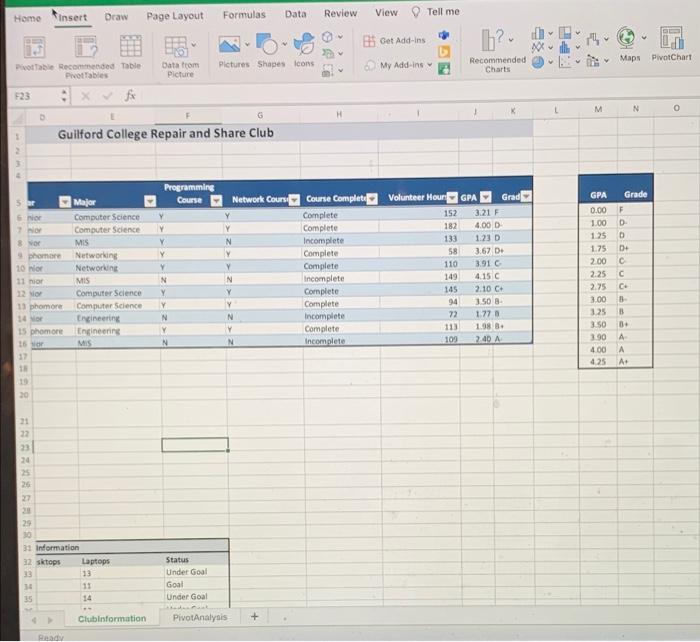Screen dimensions: 700x642
Task: Switch to the Draw ribbon tab
Action: tap(116, 17)
